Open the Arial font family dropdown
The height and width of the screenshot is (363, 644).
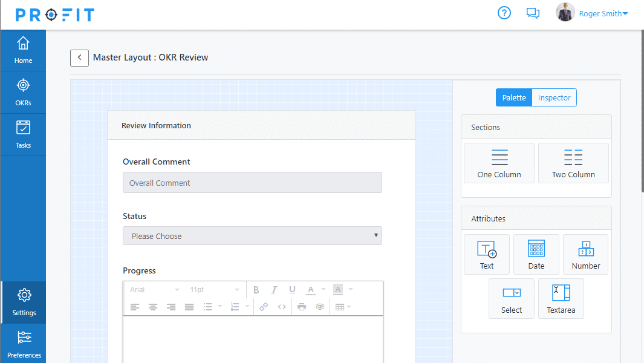click(154, 290)
